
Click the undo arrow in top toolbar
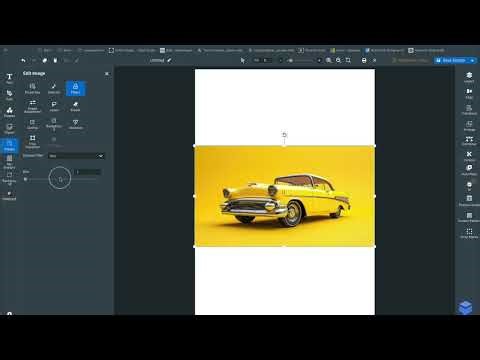point(23,60)
